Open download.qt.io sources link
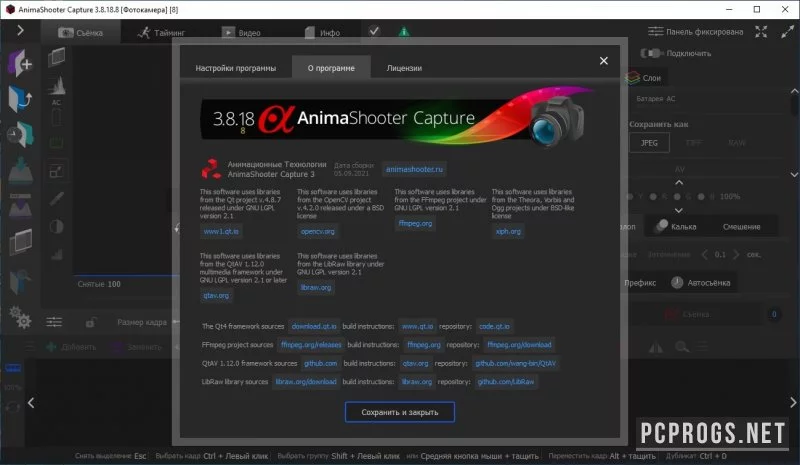 coord(314,326)
